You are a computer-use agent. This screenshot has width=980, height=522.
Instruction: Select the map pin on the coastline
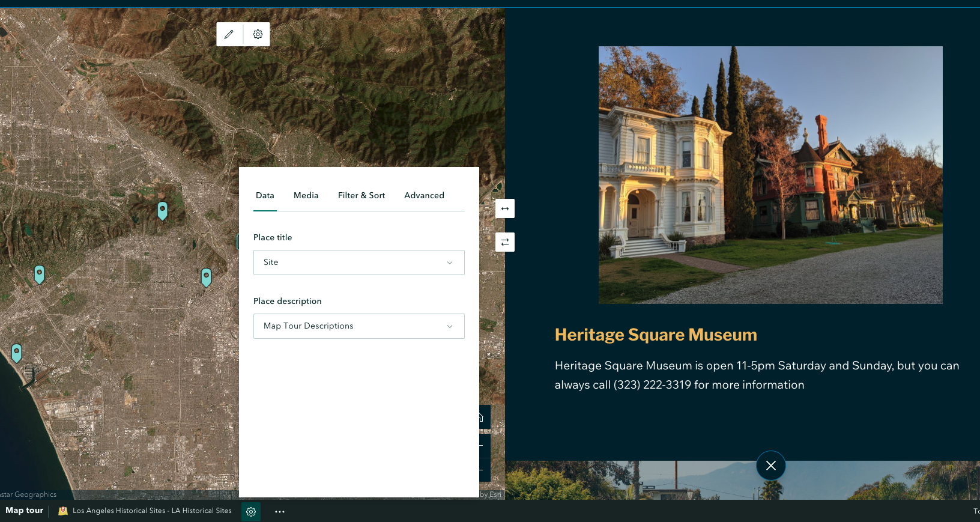[x=17, y=353]
